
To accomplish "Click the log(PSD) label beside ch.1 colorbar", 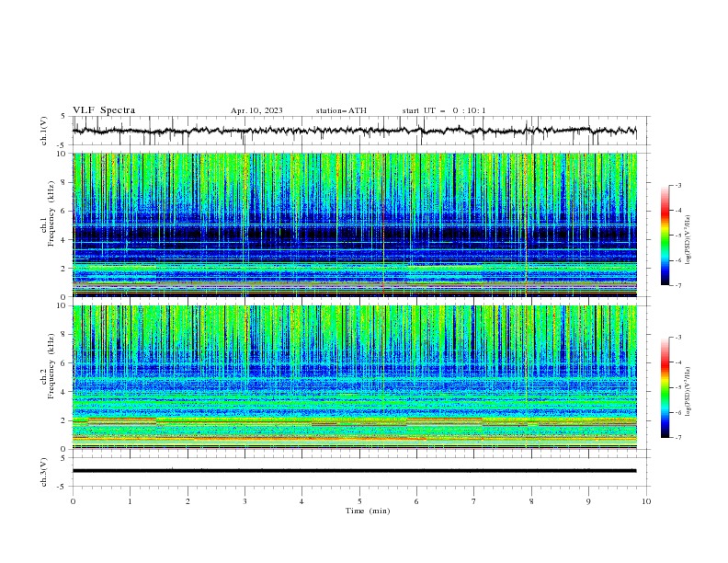I will click(x=688, y=240).
